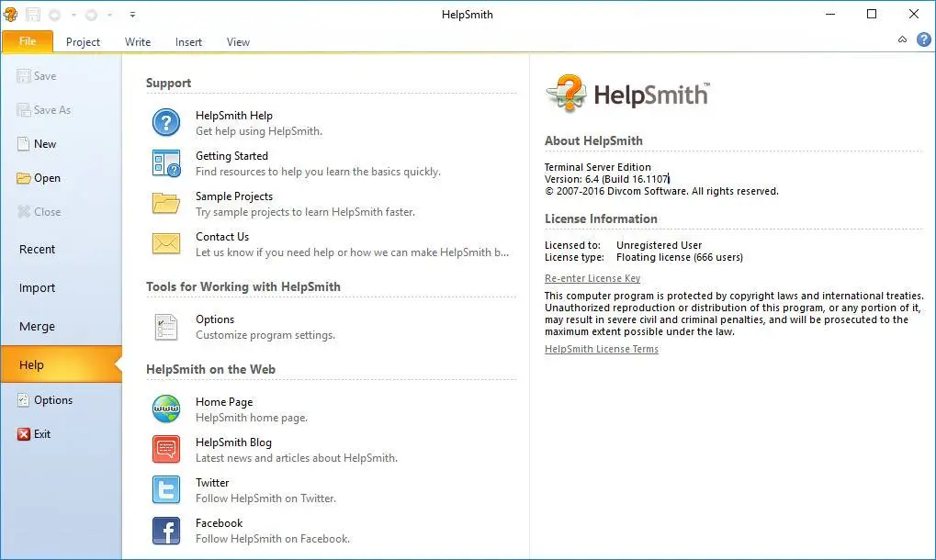This screenshot has height=560, width=936.
Task: Click the HelpSmith Blog speech bubble icon
Action: click(x=166, y=449)
